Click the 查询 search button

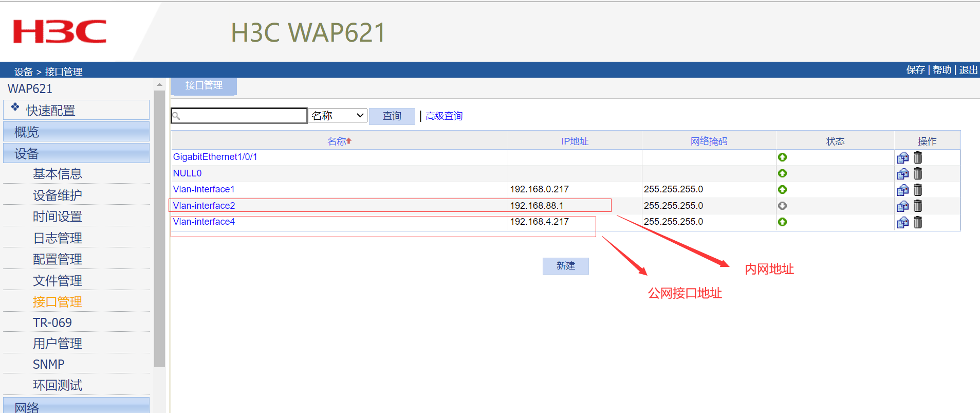pos(392,116)
